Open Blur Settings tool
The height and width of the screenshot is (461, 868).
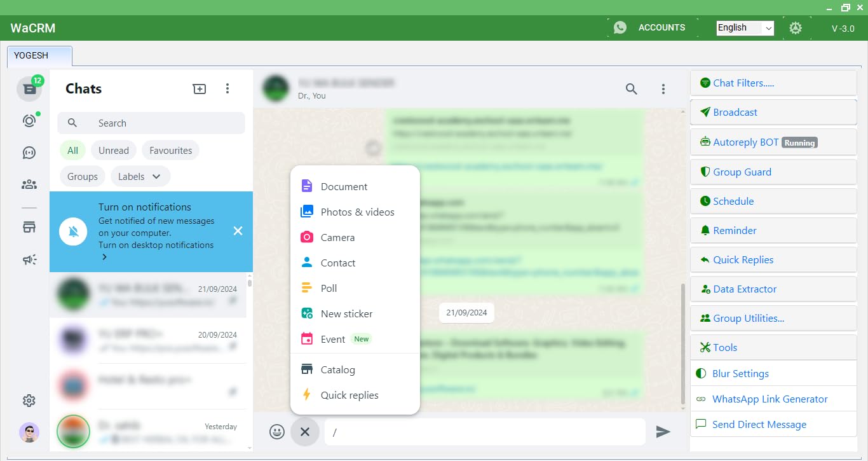pos(773,373)
